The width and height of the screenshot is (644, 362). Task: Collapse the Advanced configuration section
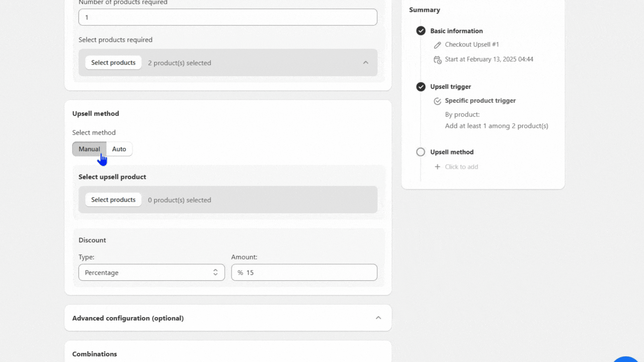tap(378, 318)
